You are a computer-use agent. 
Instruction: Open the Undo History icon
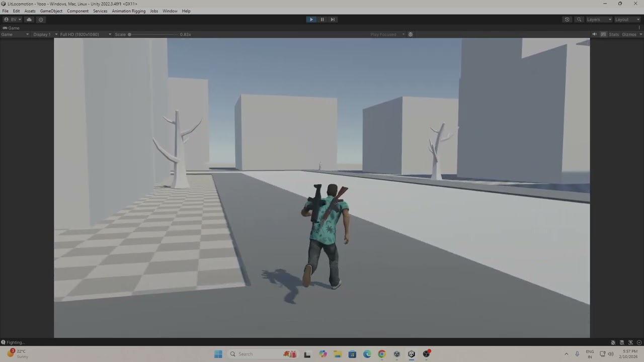[567, 20]
